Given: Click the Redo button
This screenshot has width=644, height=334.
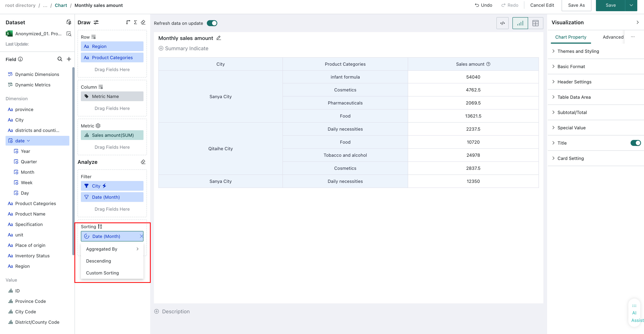Looking at the screenshot, I should 509,5.
